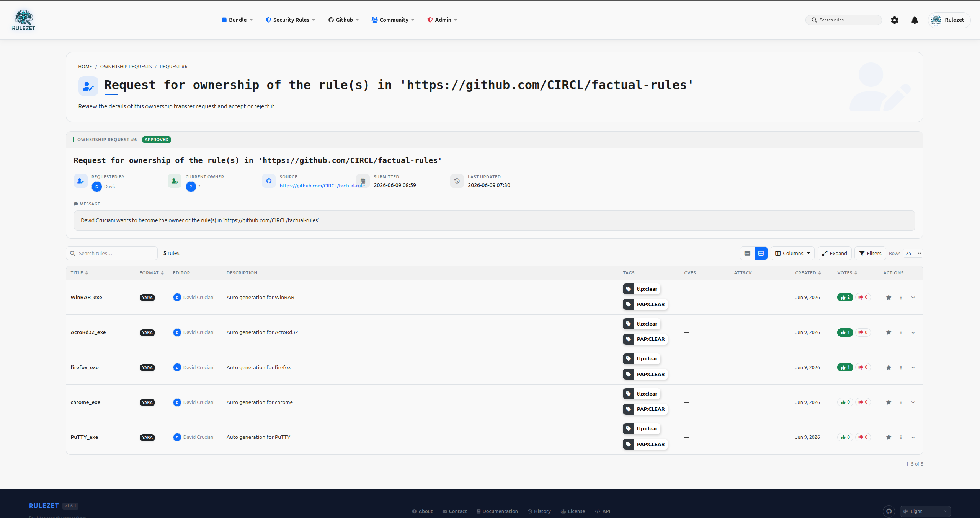Open the Light theme selector
This screenshot has height=518, width=980.
click(925, 511)
